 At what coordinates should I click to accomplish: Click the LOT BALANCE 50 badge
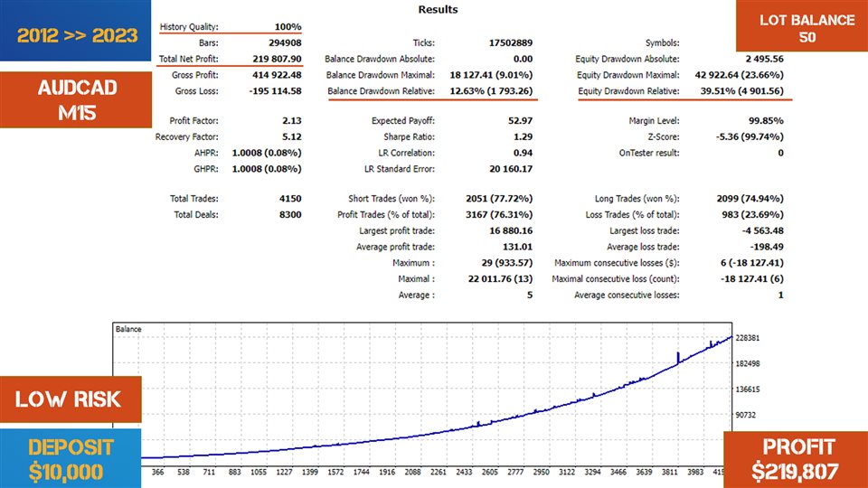tap(802, 26)
